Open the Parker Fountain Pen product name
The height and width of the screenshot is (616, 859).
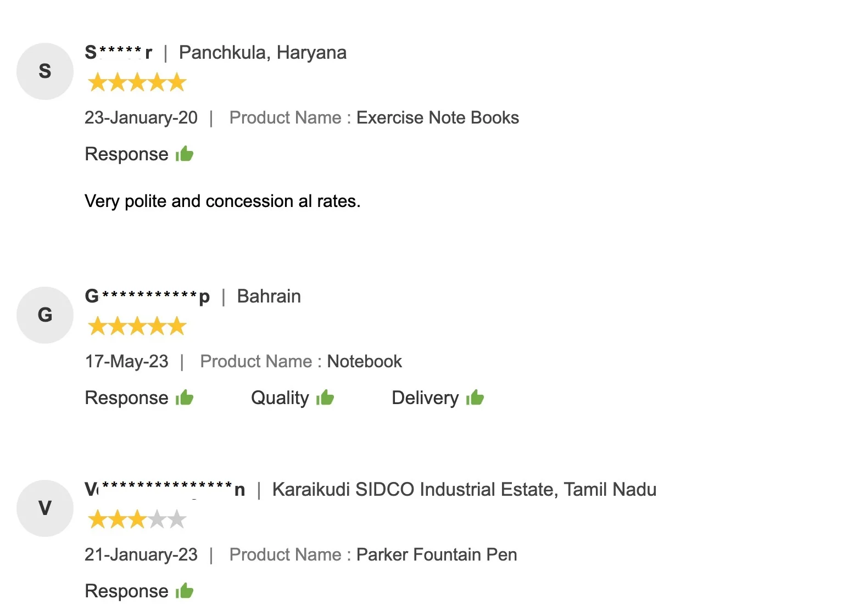[437, 555]
